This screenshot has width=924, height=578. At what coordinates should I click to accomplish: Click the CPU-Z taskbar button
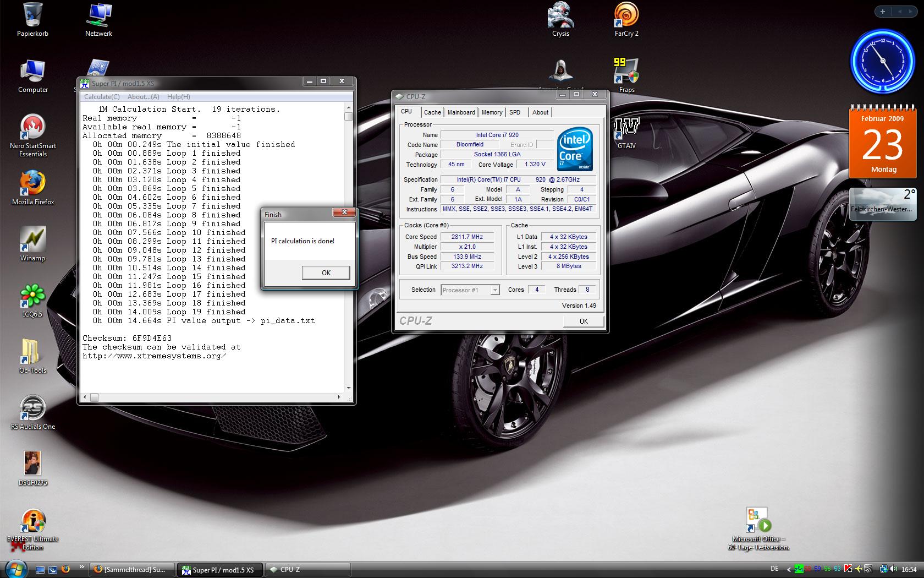pyautogui.click(x=308, y=570)
